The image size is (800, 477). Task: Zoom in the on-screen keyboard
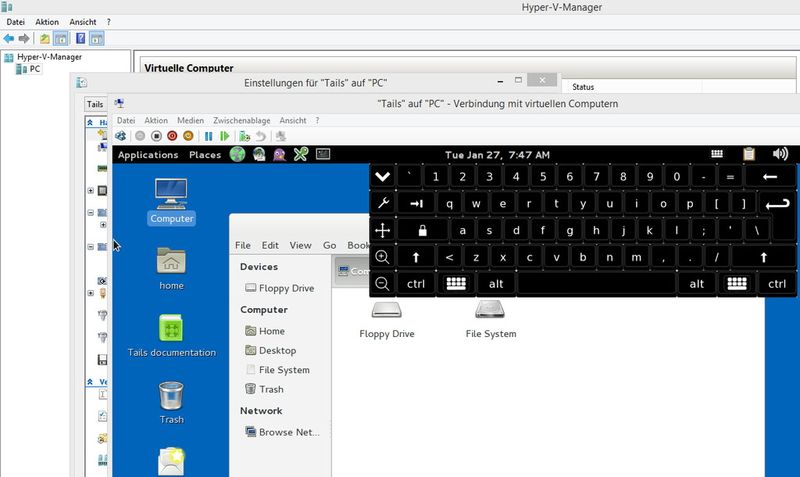[382, 257]
